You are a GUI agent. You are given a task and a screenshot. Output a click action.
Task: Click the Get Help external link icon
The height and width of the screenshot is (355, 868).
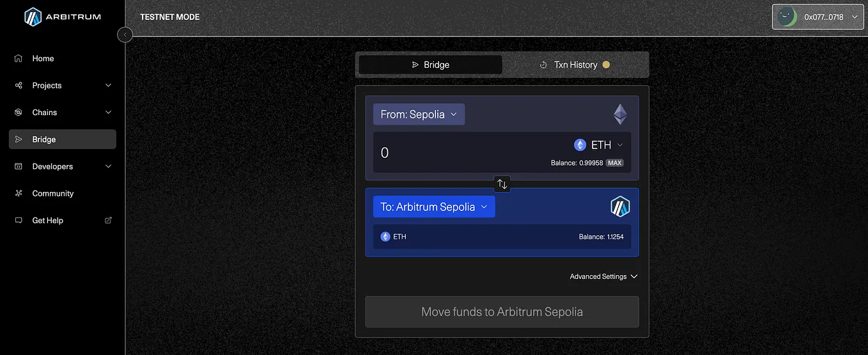tap(108, 220)
